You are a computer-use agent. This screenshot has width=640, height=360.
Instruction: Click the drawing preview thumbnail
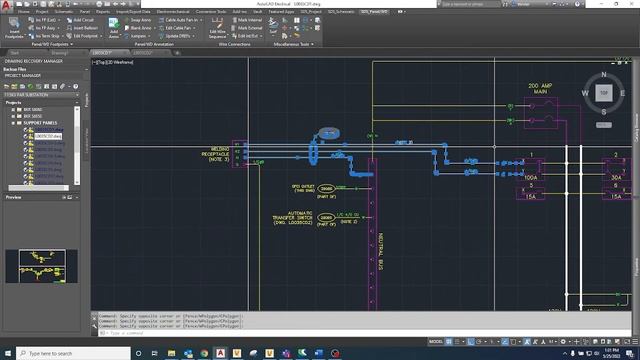(42, 266)
